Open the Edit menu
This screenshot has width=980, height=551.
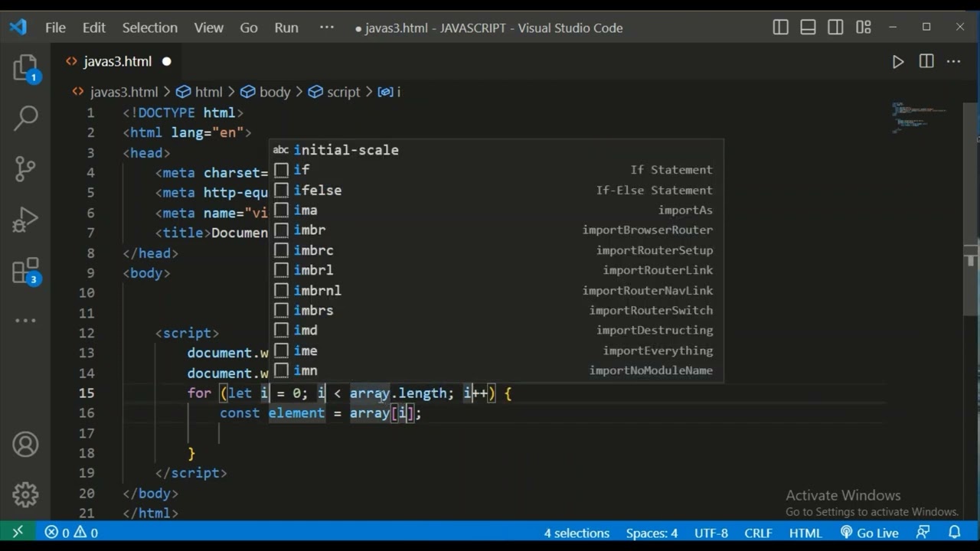[x=93, y=28]
